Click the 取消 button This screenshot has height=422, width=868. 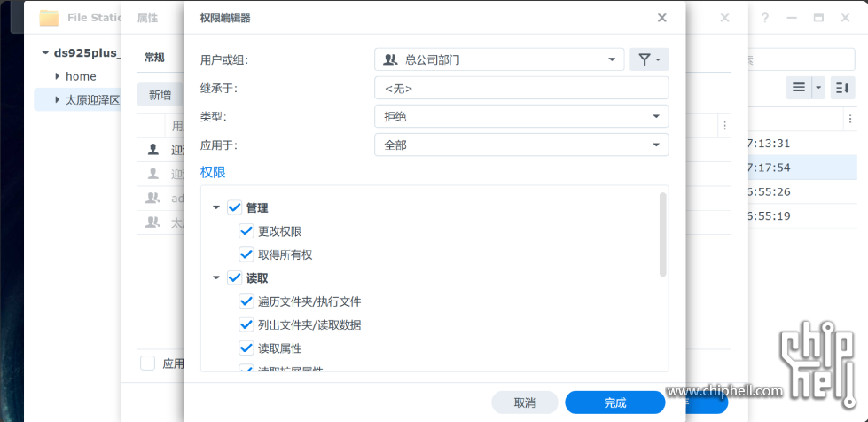point(524,402)
